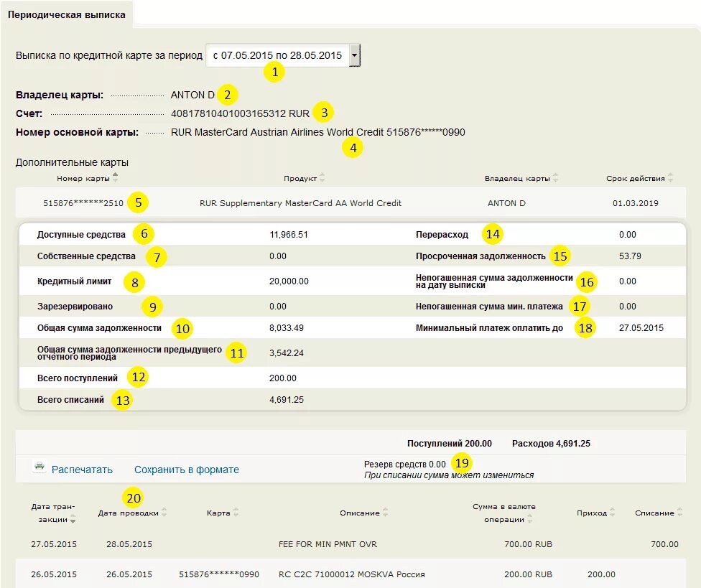The image size is (701, 588).
Task: Click the 'Всего списаний' label
Action: coord(70,399)
